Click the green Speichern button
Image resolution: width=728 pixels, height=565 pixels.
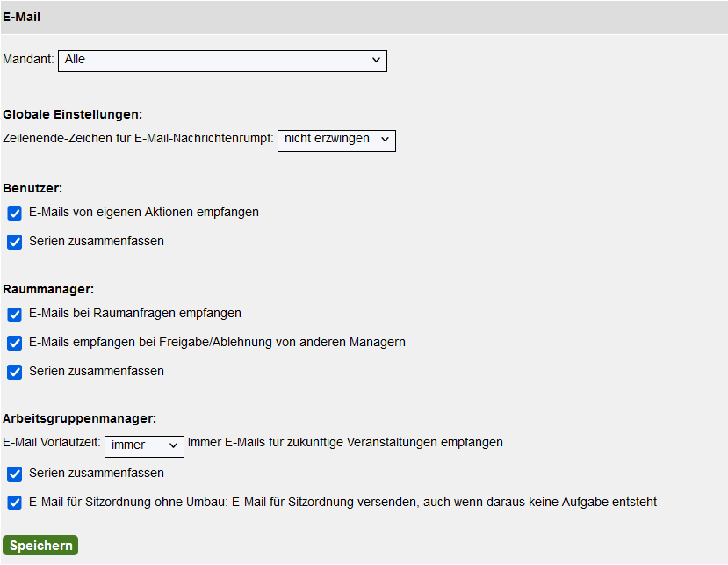click(40, 545)
